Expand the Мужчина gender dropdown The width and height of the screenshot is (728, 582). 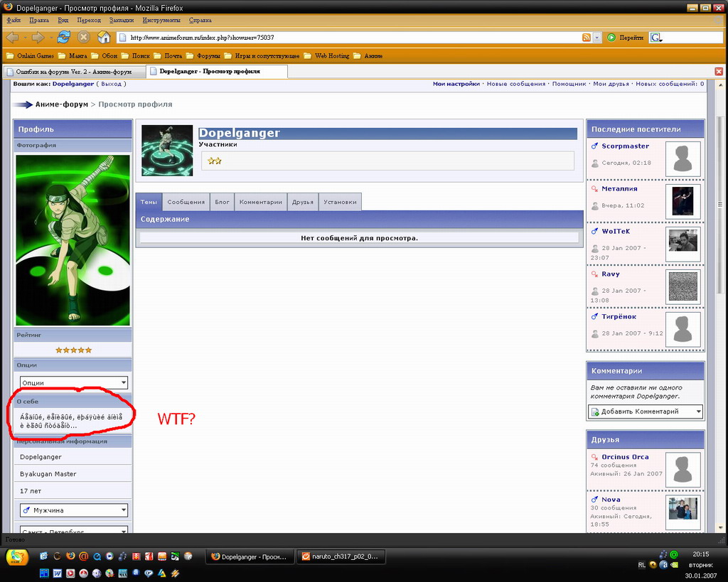(73, 510)
